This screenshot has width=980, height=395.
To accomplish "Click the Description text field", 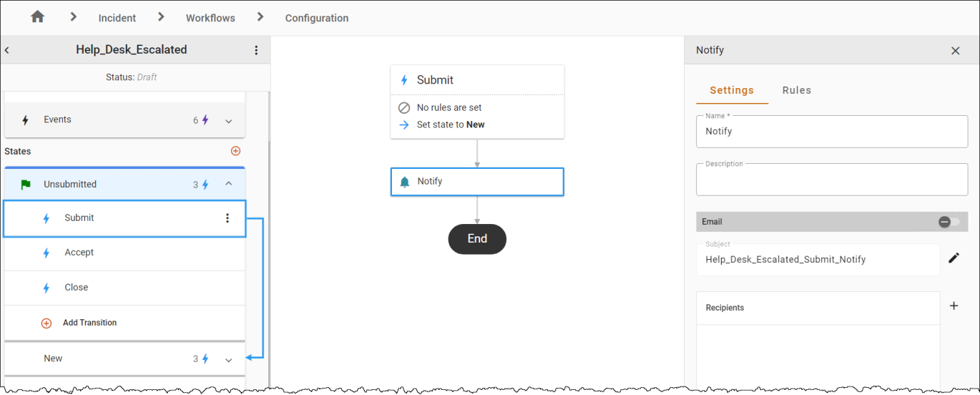I will point(832,180).
